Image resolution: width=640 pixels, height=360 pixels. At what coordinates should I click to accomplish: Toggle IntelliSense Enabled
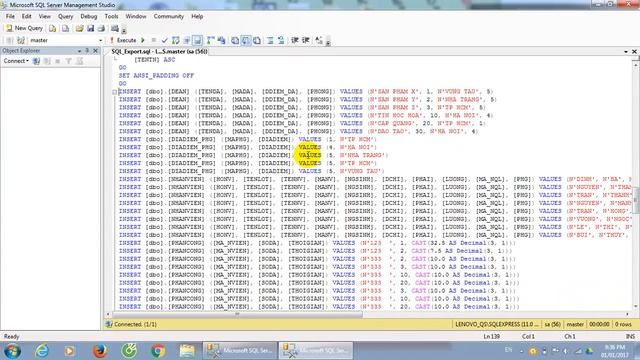[x=198, y=40]
